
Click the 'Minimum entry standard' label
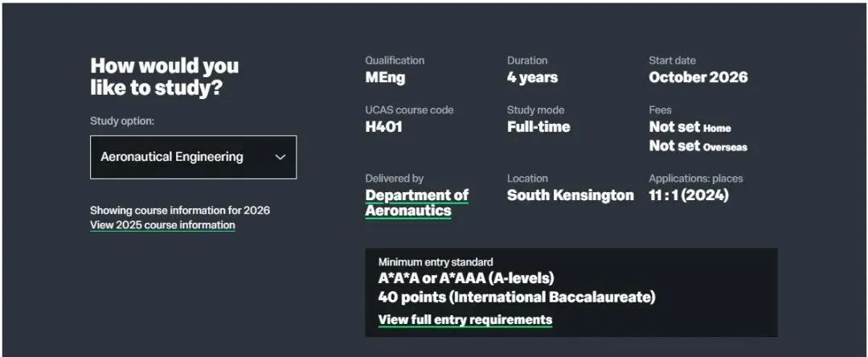(x=436, y=262)
